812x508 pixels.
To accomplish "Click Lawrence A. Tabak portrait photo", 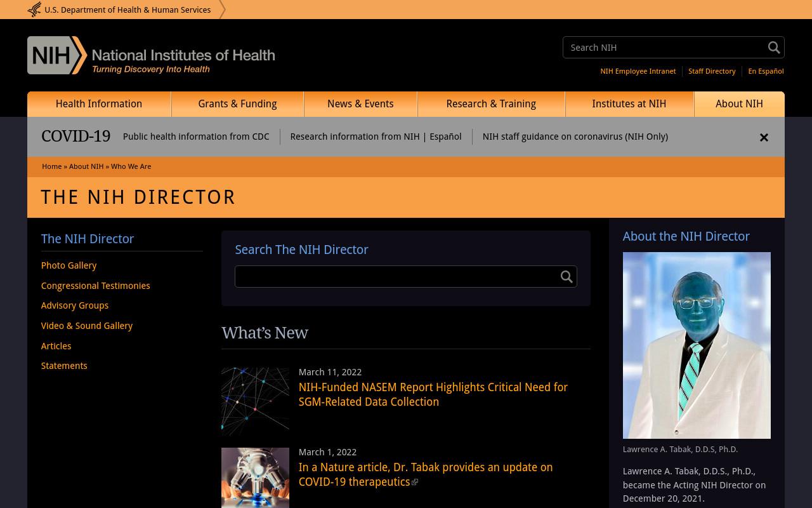I will [697, 345].
